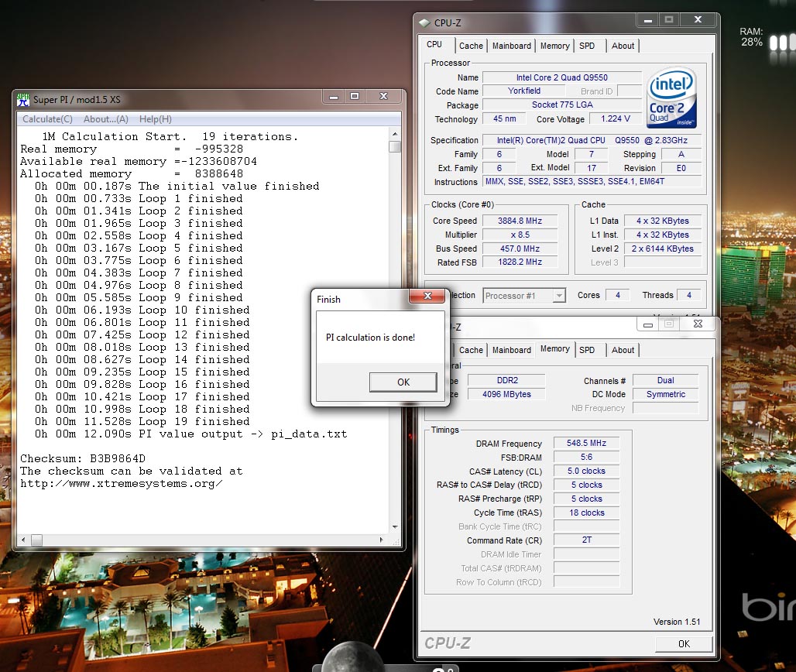Image resolution: width=796 pixels, height=672 pixels.
Task: Click the Intel Core 2 Quad logo
Action: [x=671, y=99]
